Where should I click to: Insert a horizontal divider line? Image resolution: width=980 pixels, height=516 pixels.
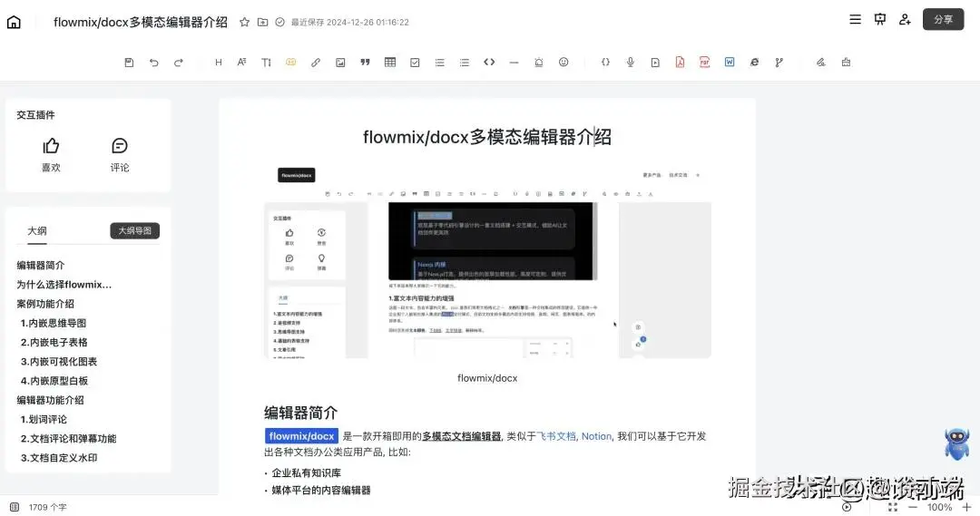pyautogui.click(x=514, y=63)
